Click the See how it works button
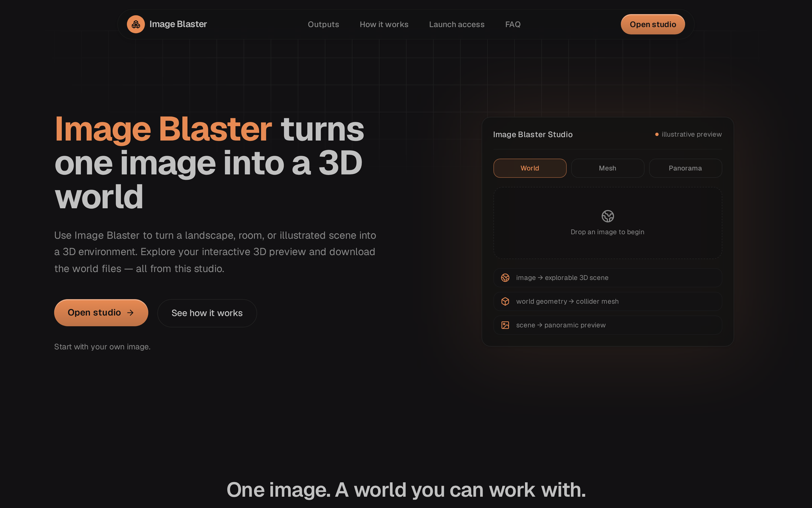 pyautogui.click(x=207, y=313)
